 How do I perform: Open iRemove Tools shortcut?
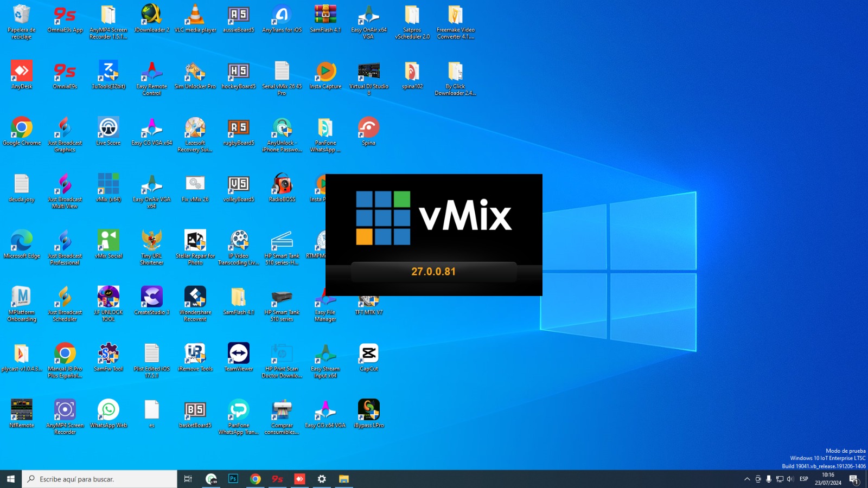195,357
